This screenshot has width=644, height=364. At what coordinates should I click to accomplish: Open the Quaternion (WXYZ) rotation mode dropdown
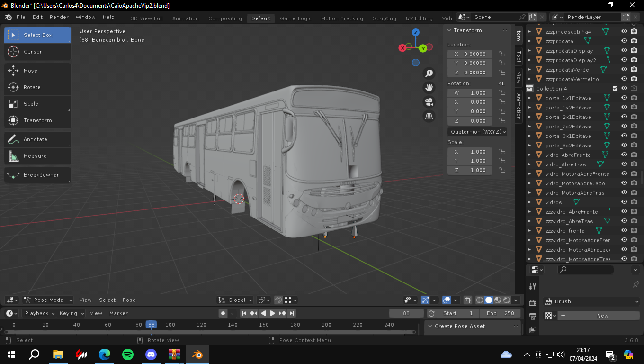(x=477, y=132)
